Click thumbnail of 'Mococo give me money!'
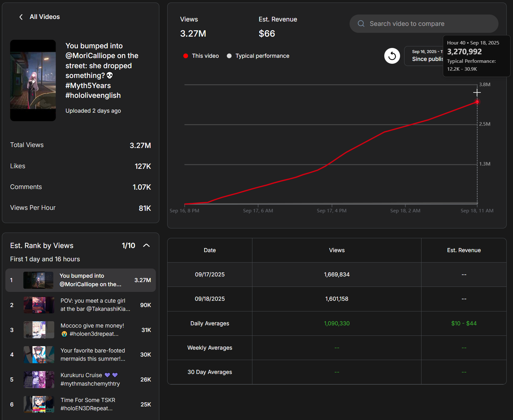This screenshot has width=513, height=420. (39, 330)
